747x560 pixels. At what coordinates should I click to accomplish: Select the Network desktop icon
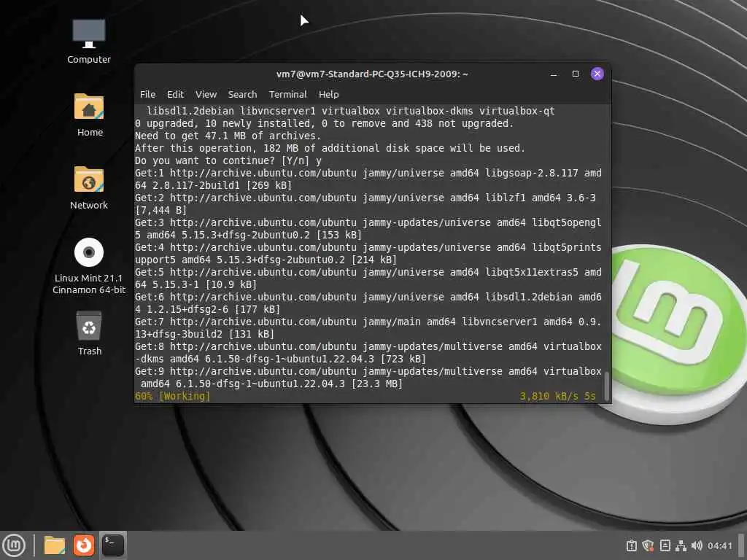pyautogui.click(x=89, y=187)
